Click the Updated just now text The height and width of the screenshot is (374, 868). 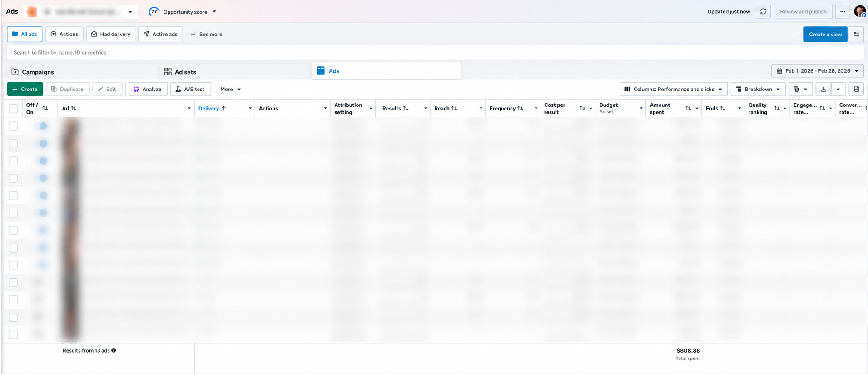pos(729,12)
